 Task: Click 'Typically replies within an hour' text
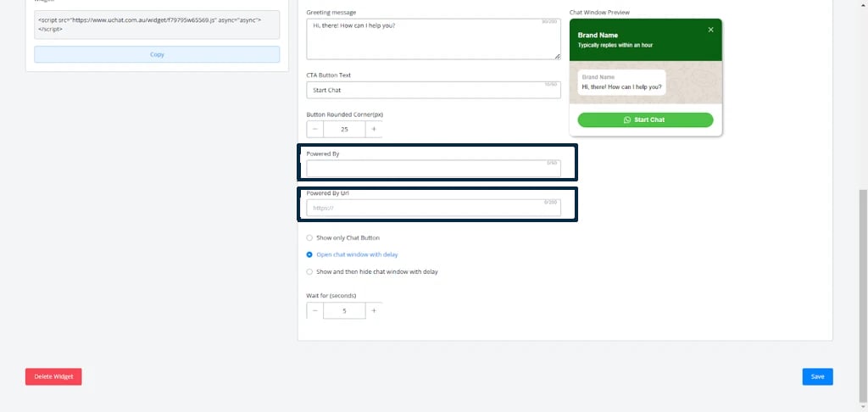tap(615, 46)
